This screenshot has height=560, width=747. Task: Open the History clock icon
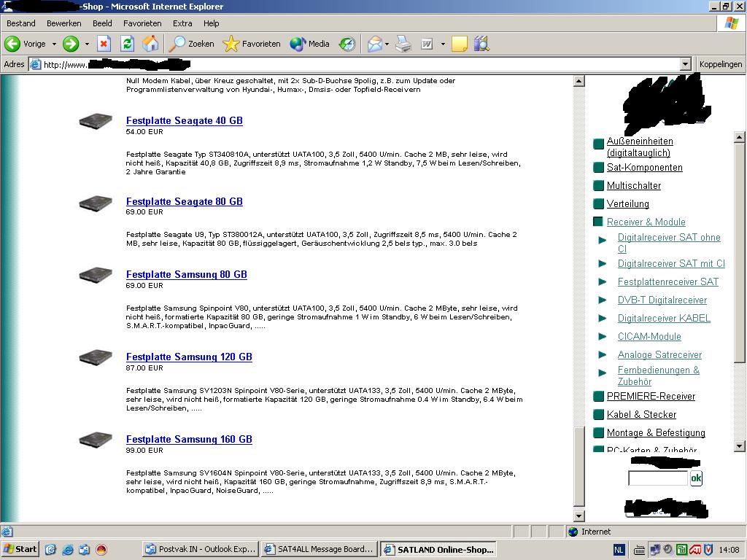pyautogui.click(x=347, y=44)
